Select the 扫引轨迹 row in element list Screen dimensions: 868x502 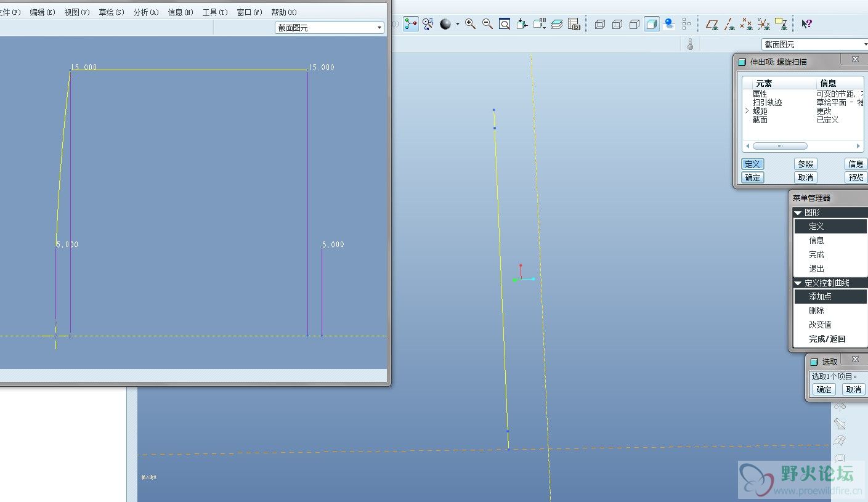pyautogui.click(x=803, y=102)
